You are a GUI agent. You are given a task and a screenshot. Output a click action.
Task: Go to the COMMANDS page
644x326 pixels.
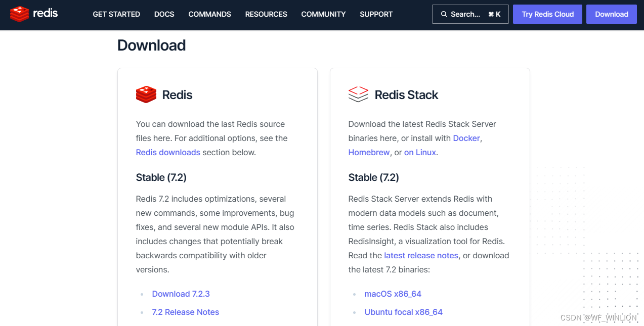tap(210, 14)
